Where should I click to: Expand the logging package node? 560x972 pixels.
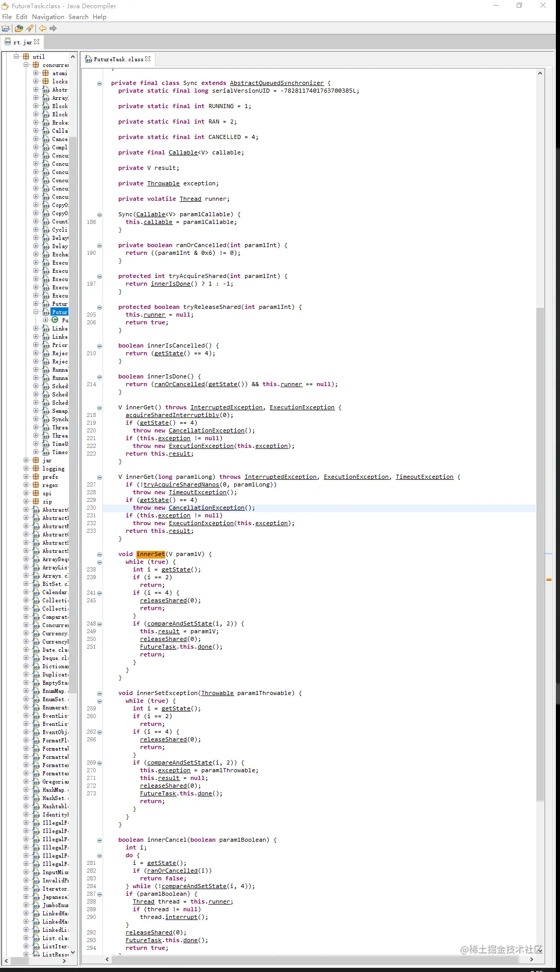coord(26,468)
